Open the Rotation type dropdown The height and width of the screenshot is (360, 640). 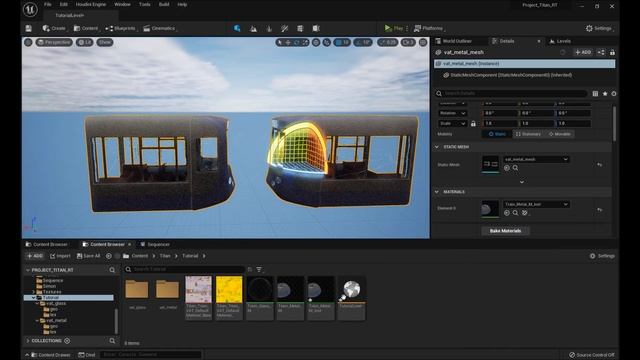[x=452, y=113]
